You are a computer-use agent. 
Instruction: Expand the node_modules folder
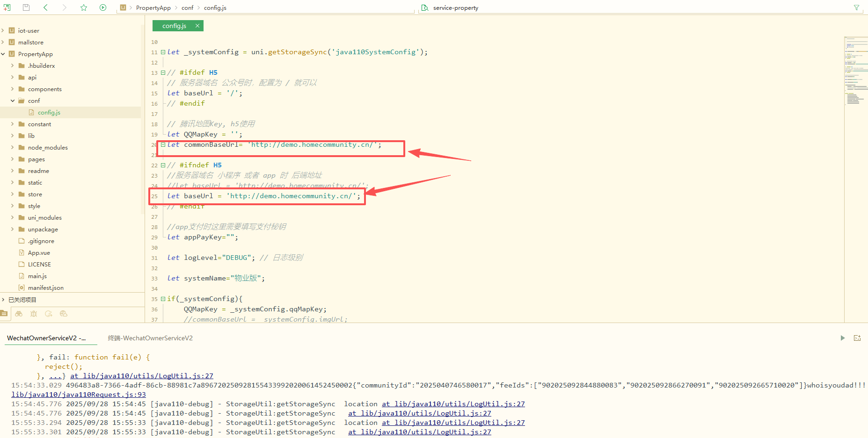point(13,147)
